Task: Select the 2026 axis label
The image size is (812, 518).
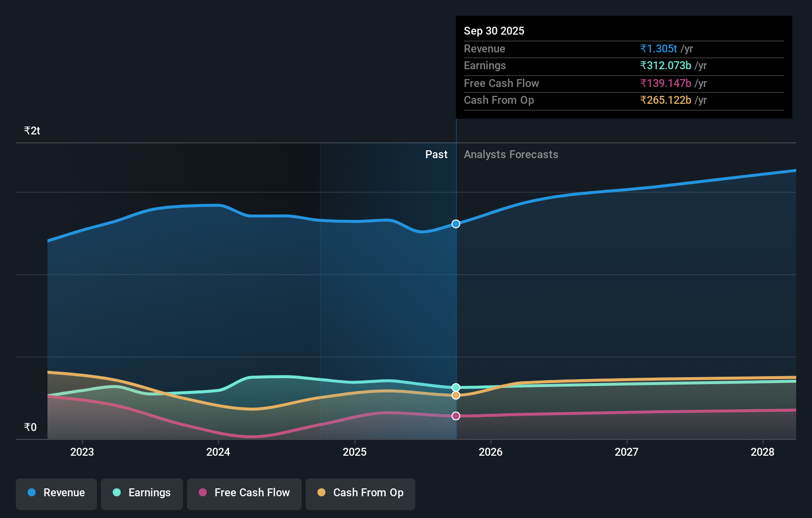Action: (x=490, y=452)
